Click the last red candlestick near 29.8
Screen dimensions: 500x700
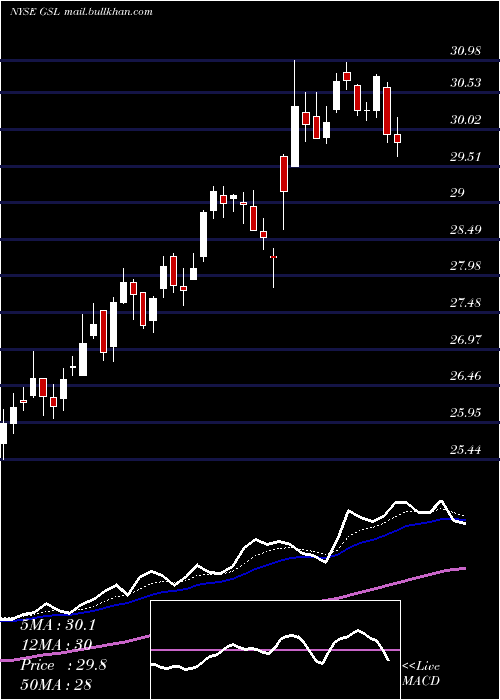[397, 138]
